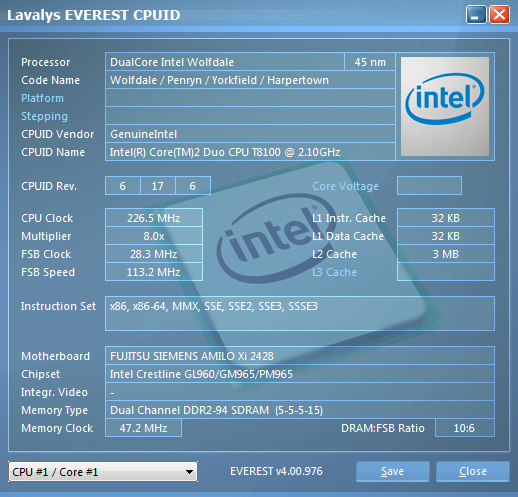
Task: Click the motherboard 'FUJITSU SIEMENS AMILO Xi 2428'
Action: pos(300,356)
